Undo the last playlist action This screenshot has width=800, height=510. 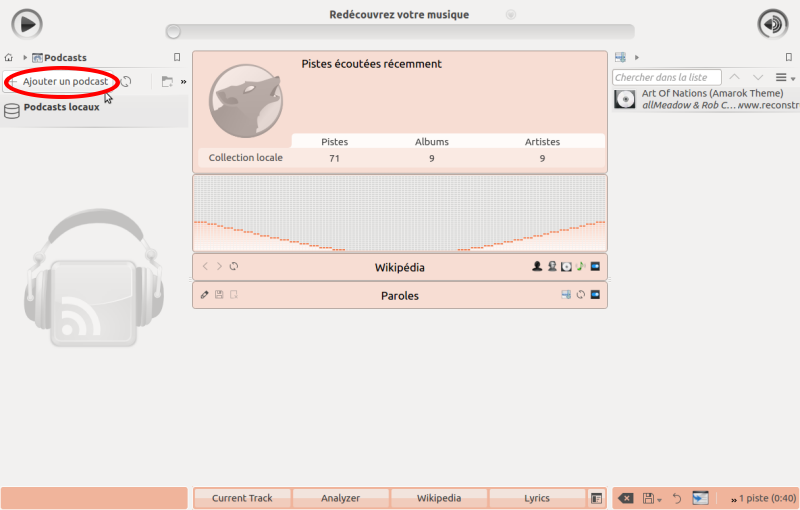pos(677,498)
